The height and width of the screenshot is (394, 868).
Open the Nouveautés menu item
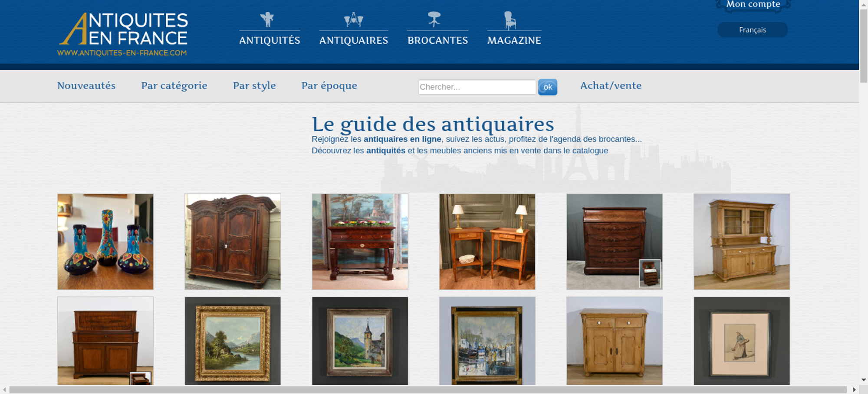[86, 85]
